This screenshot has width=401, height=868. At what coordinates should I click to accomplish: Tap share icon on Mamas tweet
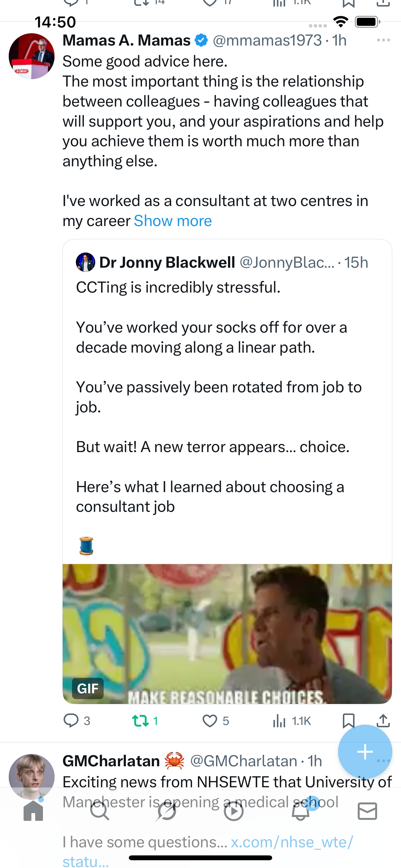(x=383, y=721)
